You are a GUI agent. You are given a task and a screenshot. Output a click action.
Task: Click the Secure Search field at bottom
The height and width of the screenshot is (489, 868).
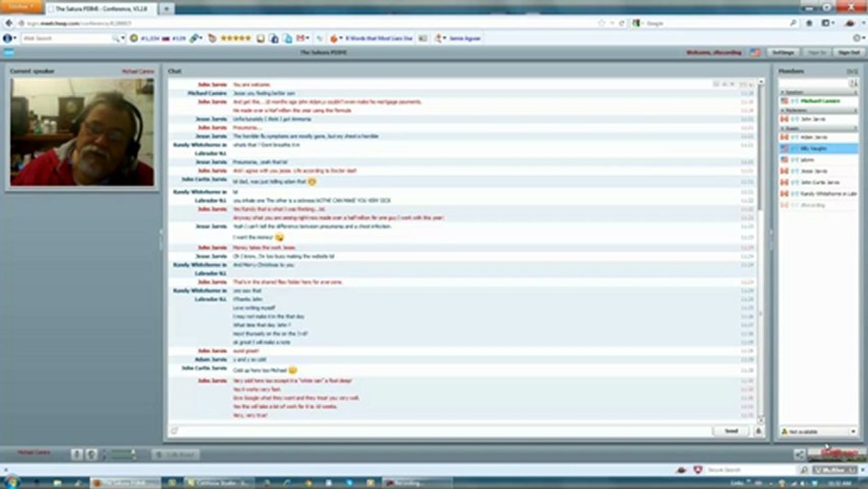pos(751,469)
